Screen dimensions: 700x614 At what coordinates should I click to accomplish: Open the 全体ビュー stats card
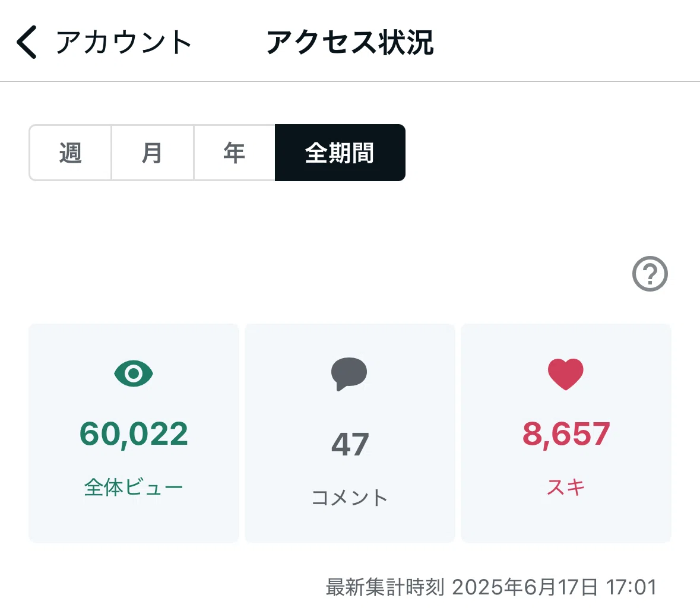134,433
